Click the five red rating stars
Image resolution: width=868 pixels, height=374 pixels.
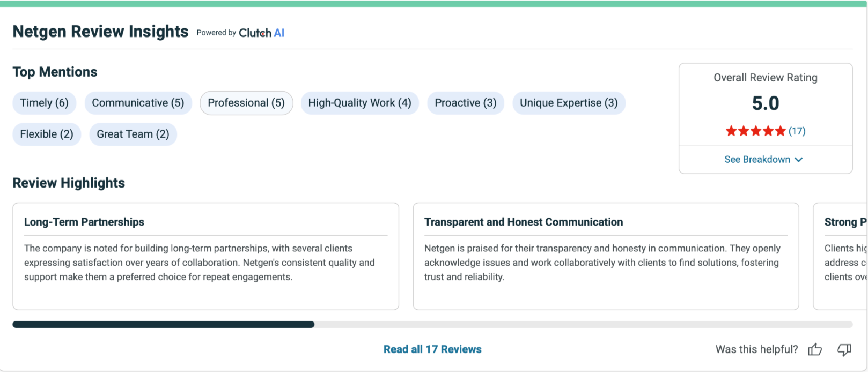755,131
